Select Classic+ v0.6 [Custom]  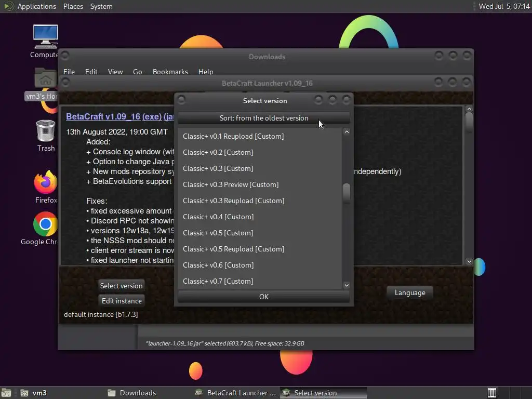click(260, 265)
